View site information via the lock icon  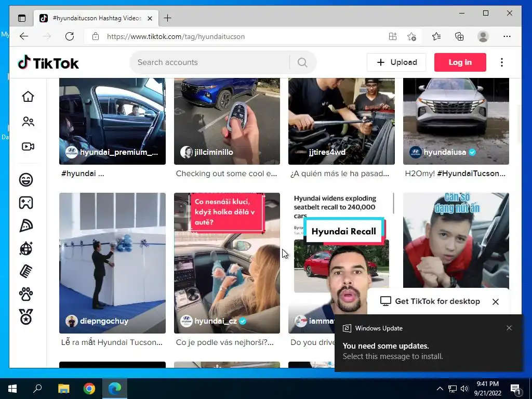coord(96,36)
